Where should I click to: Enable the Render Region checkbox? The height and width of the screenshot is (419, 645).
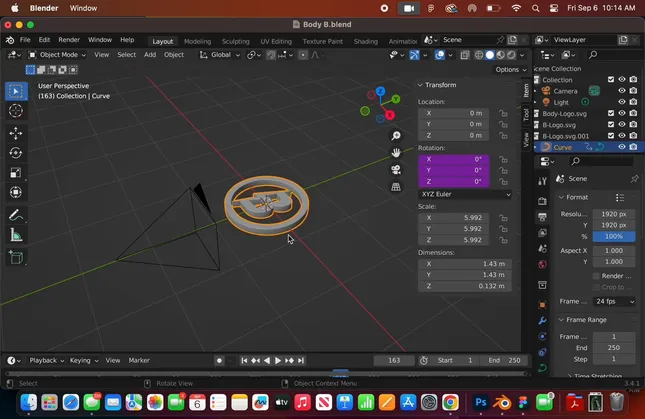pyautogui.click(x=596, y=276)
